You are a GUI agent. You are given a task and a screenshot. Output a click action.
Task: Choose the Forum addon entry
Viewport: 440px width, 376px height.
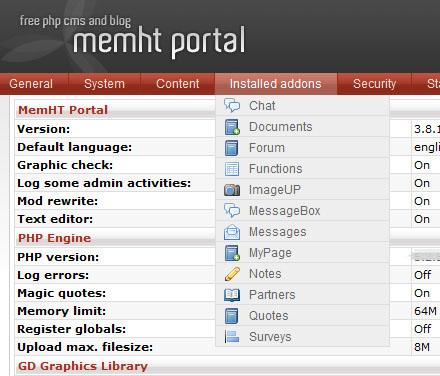click(302, 148)
